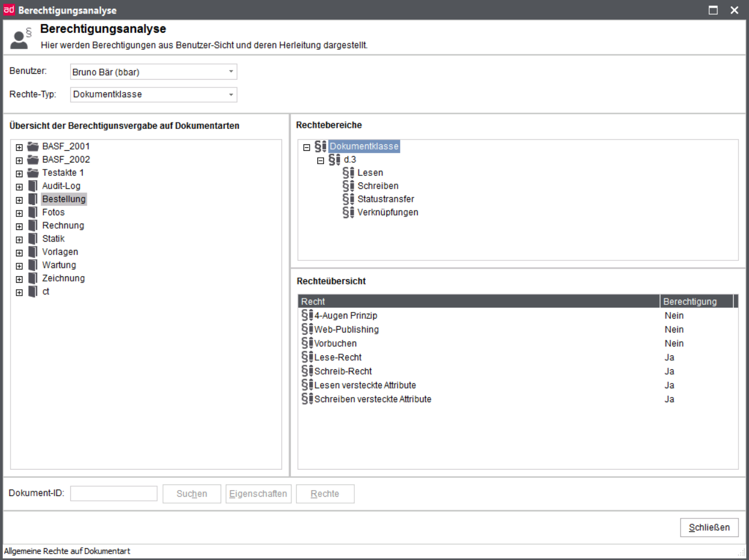749x560 pixels.
Task: Click the Suchen button
Action: click(192, 494)
